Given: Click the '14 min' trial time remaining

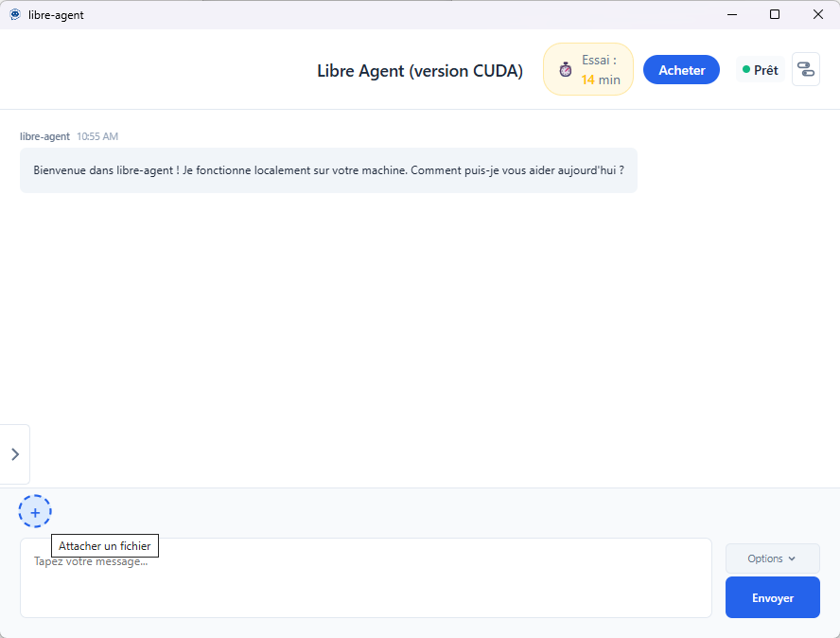Looking at the screenshot, I should pyautogui.click(x=601, y=80).
